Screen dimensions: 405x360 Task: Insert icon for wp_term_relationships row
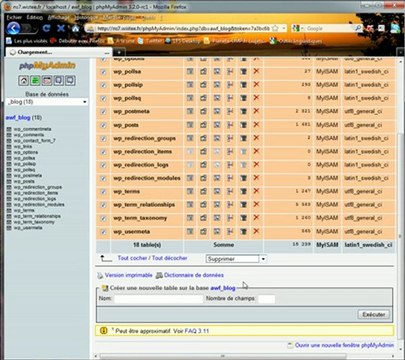click(230, 205)
